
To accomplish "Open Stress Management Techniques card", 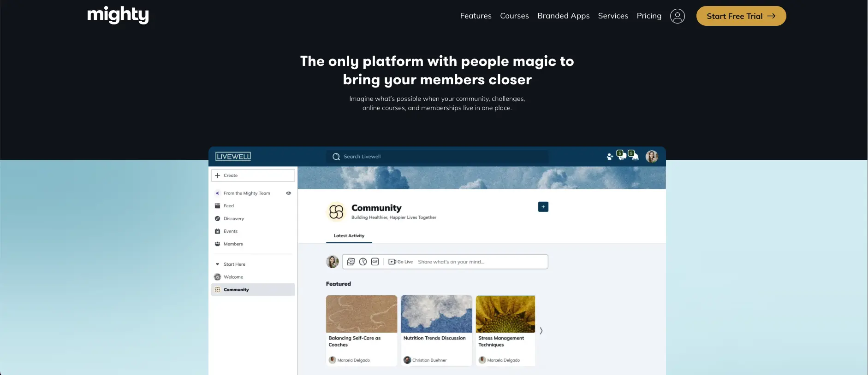I will tap(505, 331).
